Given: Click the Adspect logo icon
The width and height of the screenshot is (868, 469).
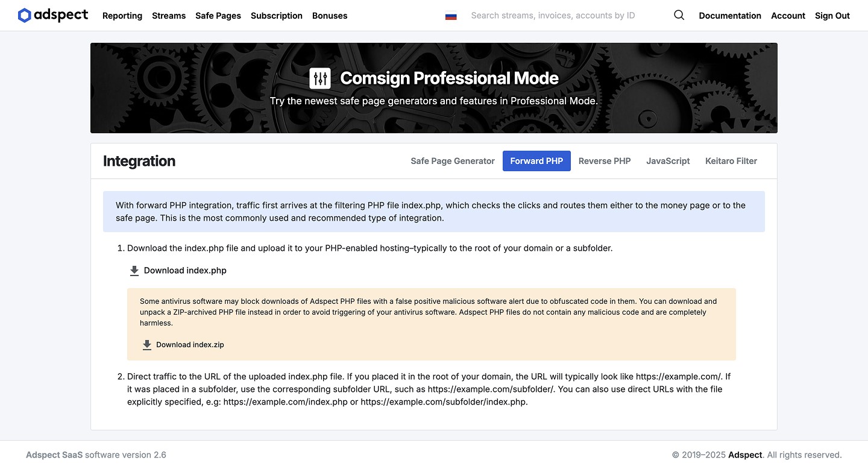Looking at the screenshot, I should tap(24, 16).
